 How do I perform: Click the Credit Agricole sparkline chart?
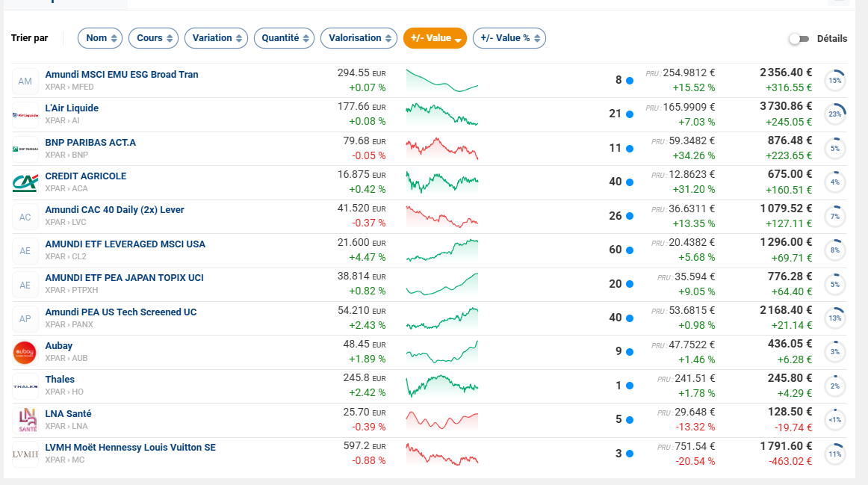pyautogui.click(x=441, y=182)
